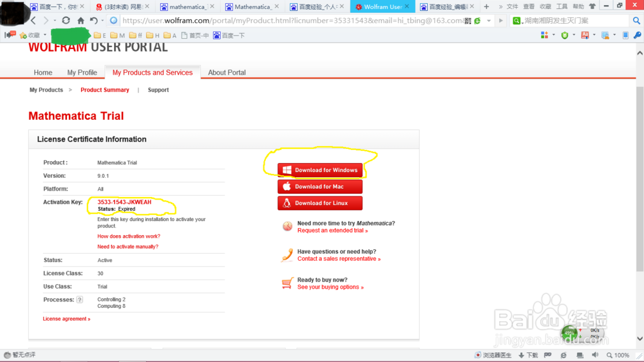Image resolution: width=644 pixels, height=362 pixels.
Task: Click the URL address field
Action: tap(292, 21)
